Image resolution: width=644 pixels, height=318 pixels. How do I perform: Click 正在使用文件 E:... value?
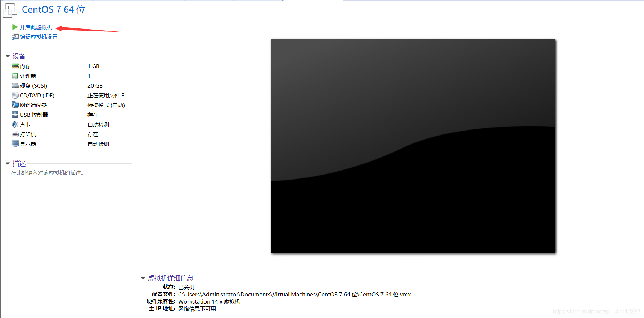pyautogui.click(x=109, y=96)
